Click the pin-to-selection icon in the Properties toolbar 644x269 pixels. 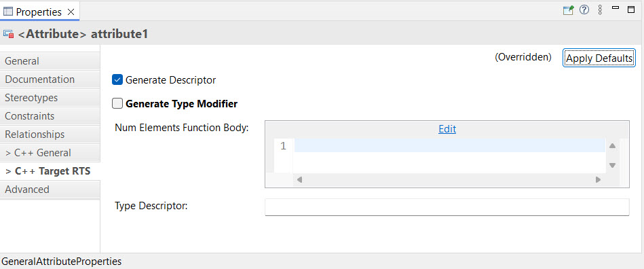coord(568,10)
